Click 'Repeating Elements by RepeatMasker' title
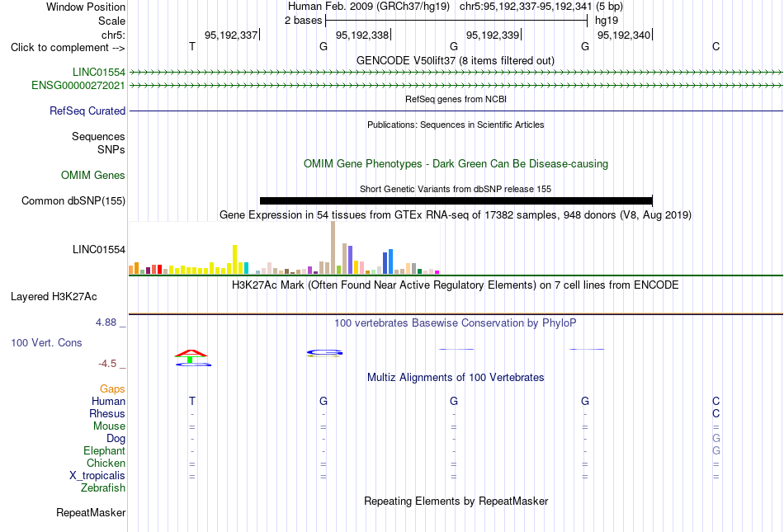The image size is (784, 532). [456, 501]
